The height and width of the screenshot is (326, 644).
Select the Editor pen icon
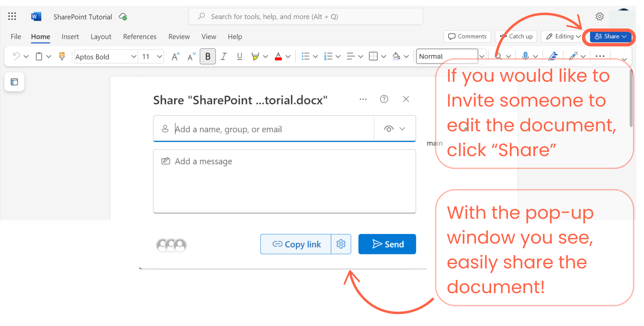pyautogui.click(x=553, y=56)
